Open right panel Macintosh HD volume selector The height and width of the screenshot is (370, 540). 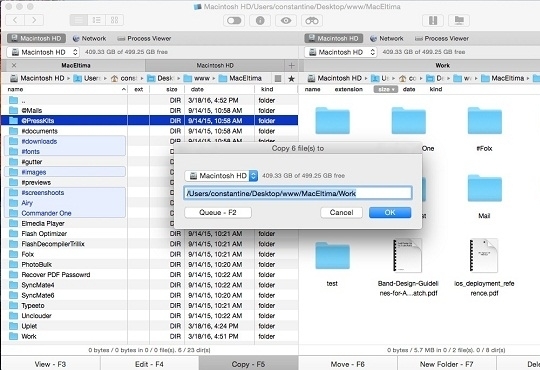point(341,52)
